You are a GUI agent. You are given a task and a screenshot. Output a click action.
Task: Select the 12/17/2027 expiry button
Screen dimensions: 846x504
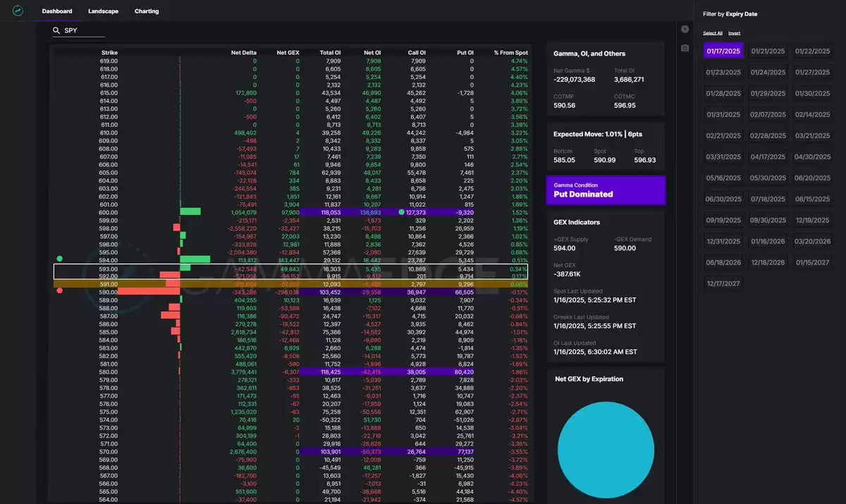[x=723, y=283]
